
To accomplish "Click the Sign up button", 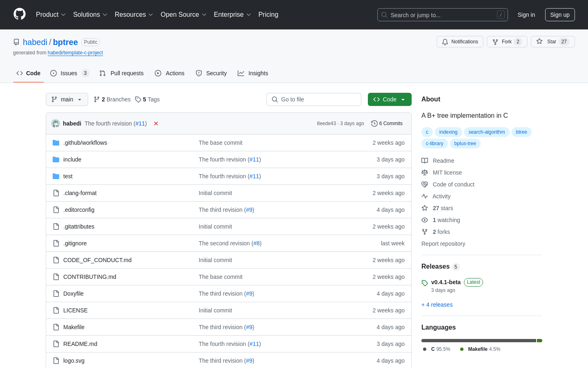I will click(x=560, y=15).
